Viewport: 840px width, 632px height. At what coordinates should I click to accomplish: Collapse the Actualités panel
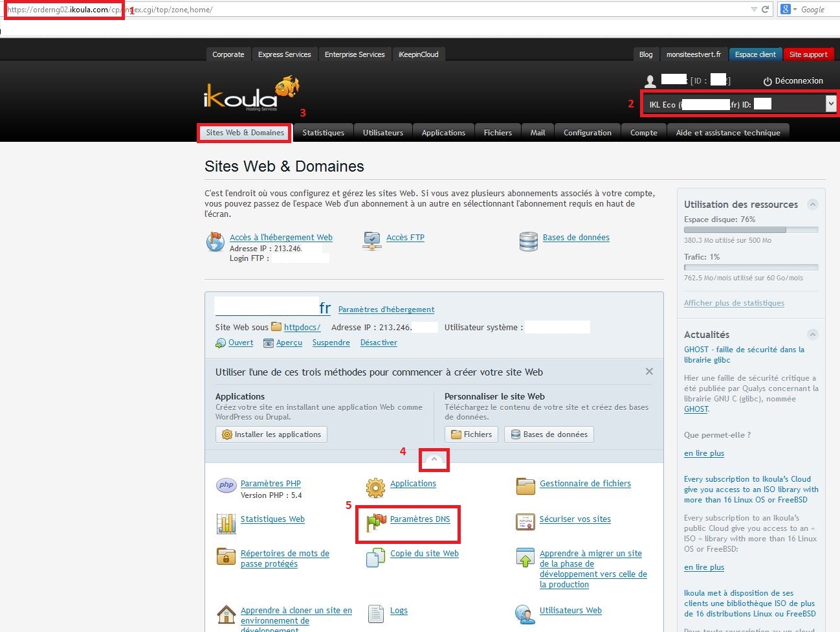pos(813,334)
